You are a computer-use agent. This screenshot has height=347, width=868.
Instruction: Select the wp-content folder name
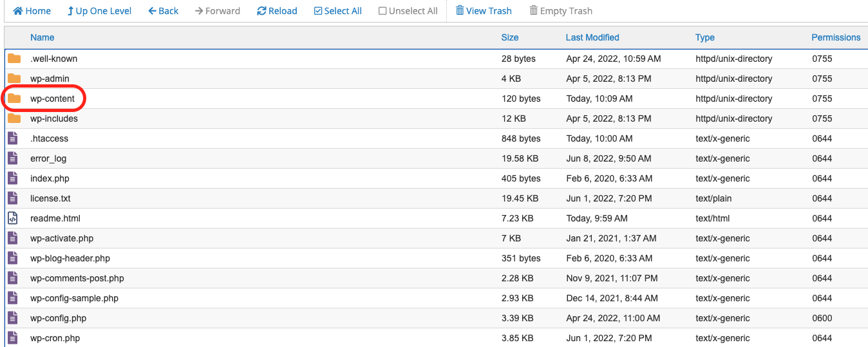pyautogui.click(x=52, y=98)
